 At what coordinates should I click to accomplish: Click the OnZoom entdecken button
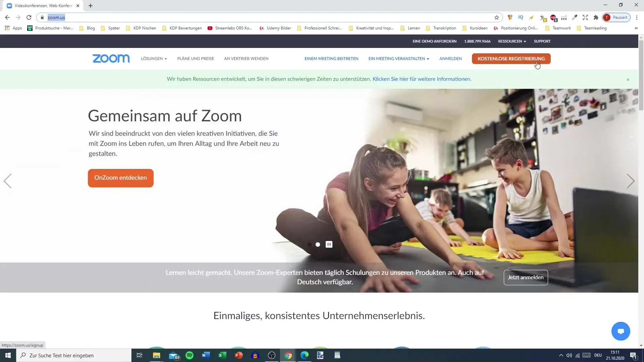[x=121, y=178]
